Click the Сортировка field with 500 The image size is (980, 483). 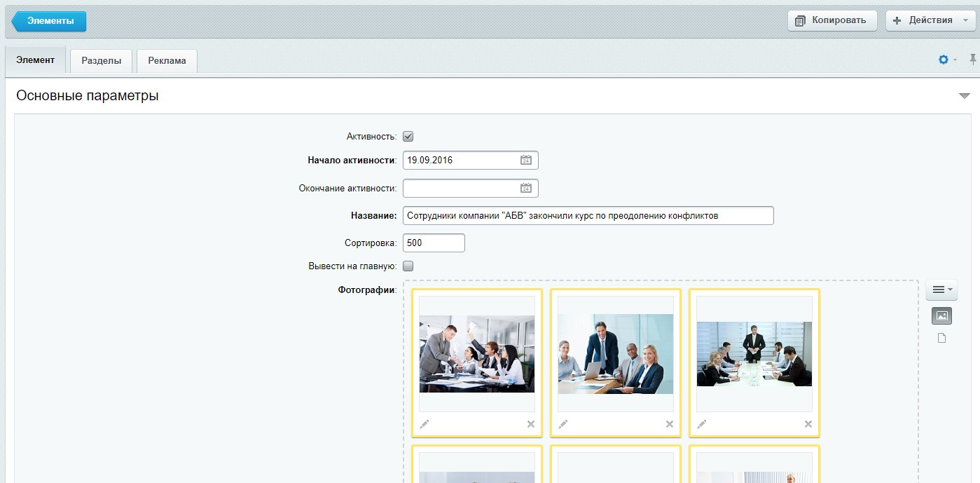[x=434, y=243]
